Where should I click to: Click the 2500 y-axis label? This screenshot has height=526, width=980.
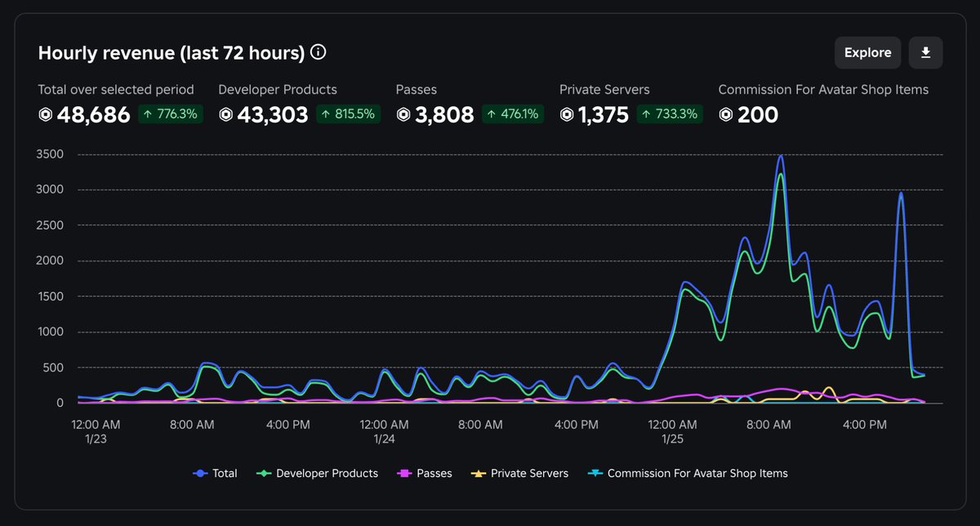tap(51, 225)
